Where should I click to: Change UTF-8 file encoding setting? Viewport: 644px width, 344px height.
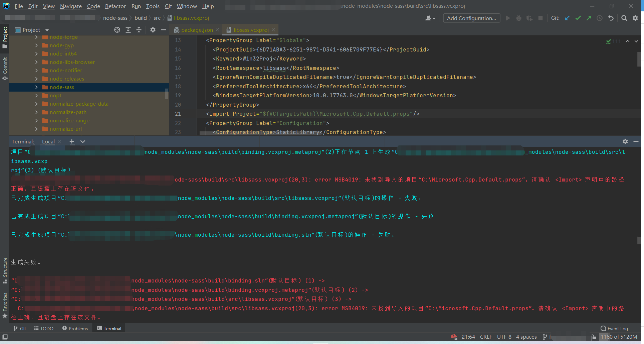click(504, 337)
